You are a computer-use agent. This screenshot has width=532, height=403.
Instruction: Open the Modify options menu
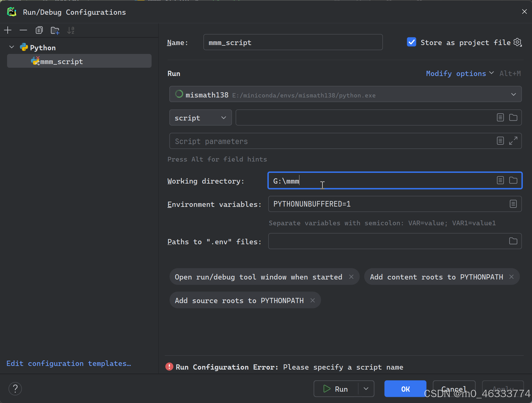tap(460, 74)
